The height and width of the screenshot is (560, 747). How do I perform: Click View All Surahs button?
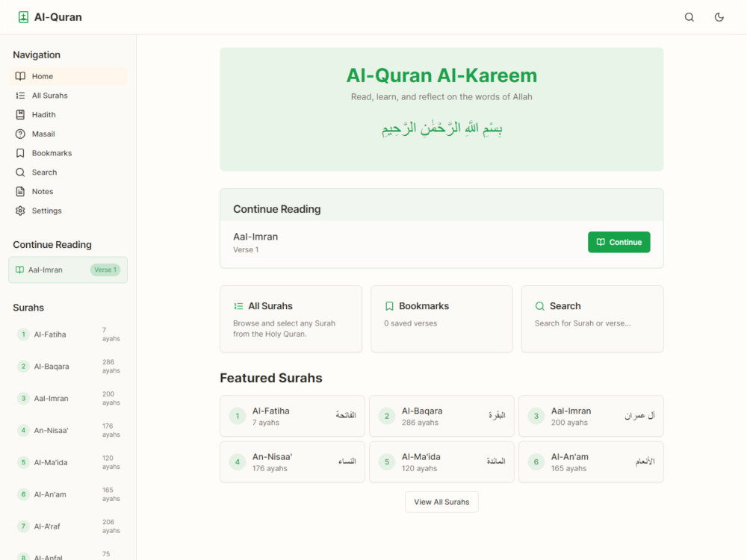[441, 502]
